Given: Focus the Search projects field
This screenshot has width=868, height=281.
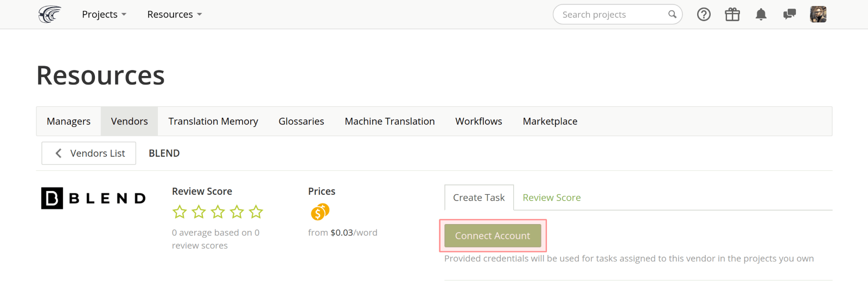Looking at the screenshot, I should 610,15.
